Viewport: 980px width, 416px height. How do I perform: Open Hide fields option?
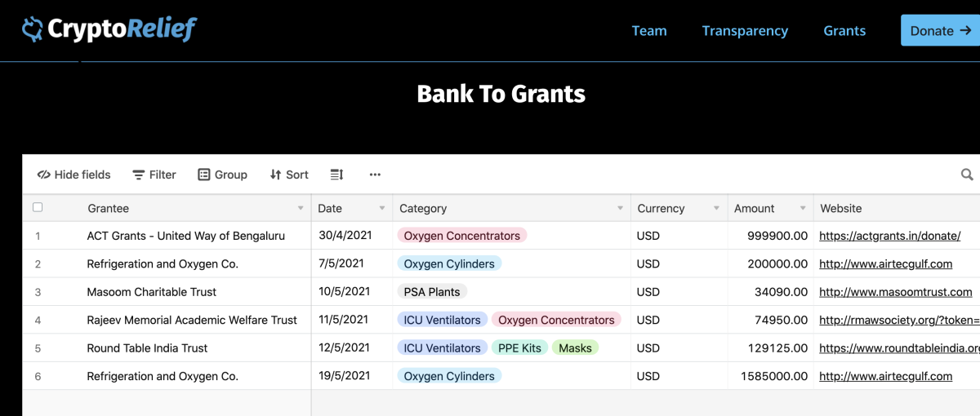tap(74, 175)
